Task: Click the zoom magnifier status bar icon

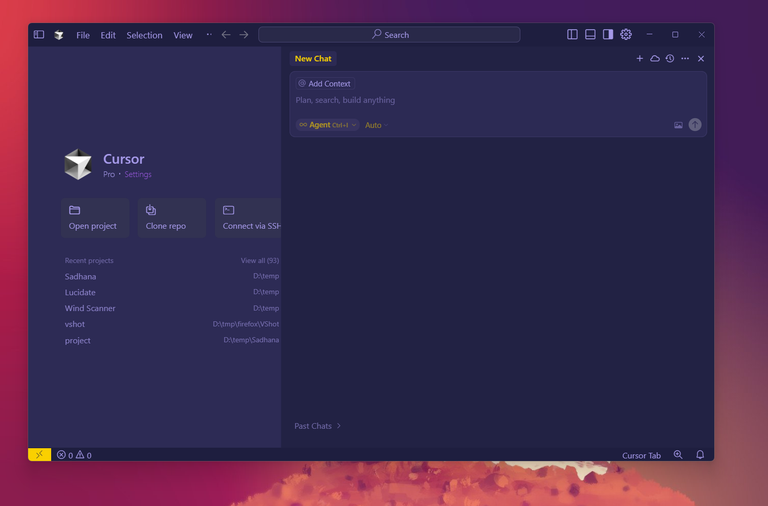Action: coord(678,455)
